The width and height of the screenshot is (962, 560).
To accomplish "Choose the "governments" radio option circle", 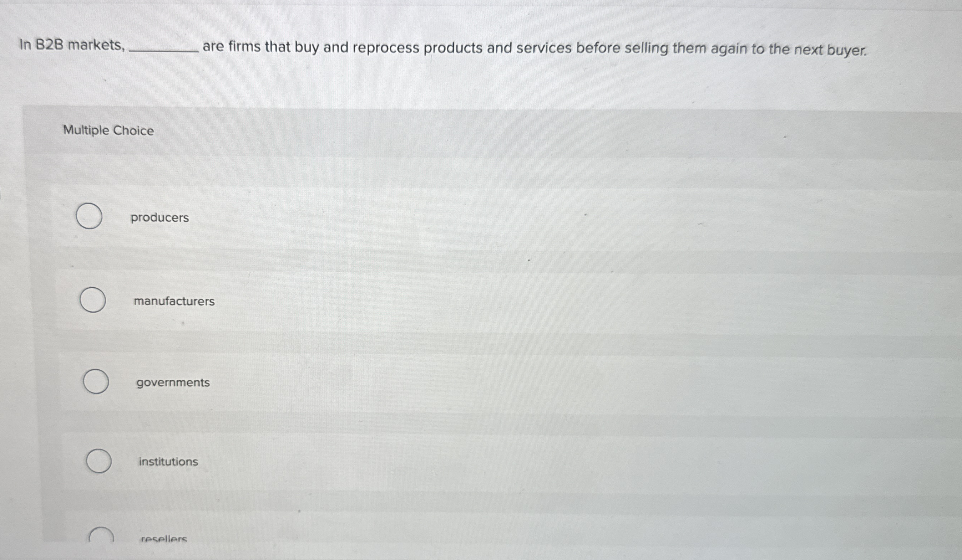I will point(96,381).
